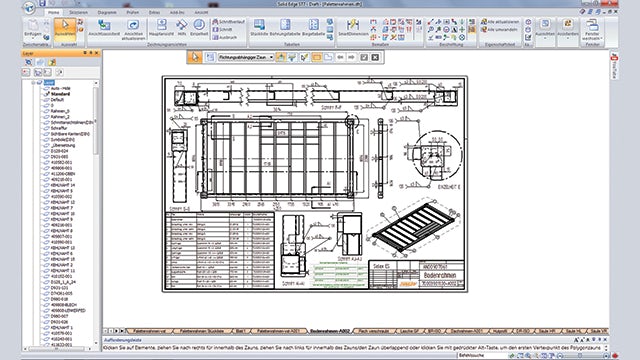The height and width of the screenshot is (360, 640).
Task: Toggle visibility of the Schraffur layer
Action: point(46,128)
